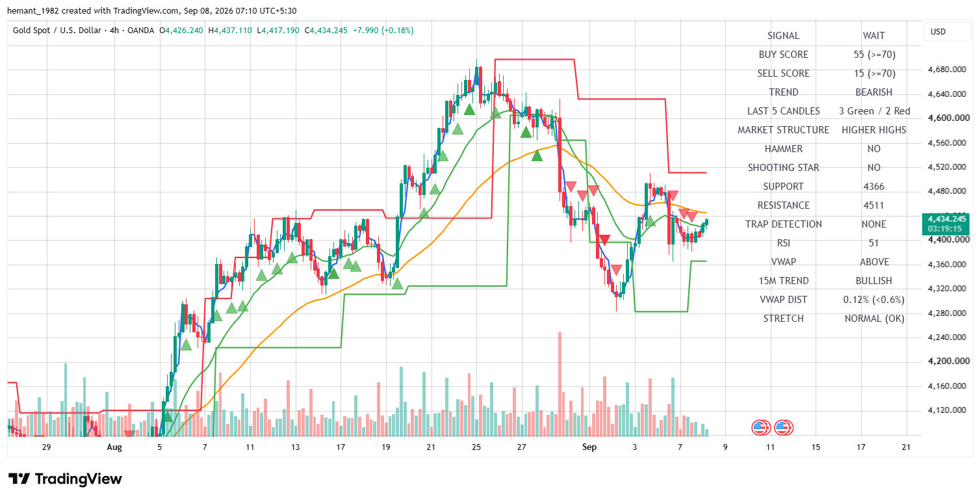Image resolution: width=980 pixels, height=500 pixels.
Task: Click the WAIT signal value
Action: point(873,36)
